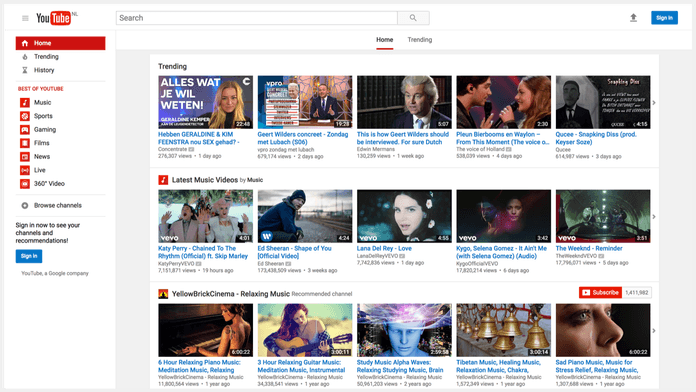This screenshot has height=392, width=696.
Task: Open News in the sidebar
Action: click(42, 157)
